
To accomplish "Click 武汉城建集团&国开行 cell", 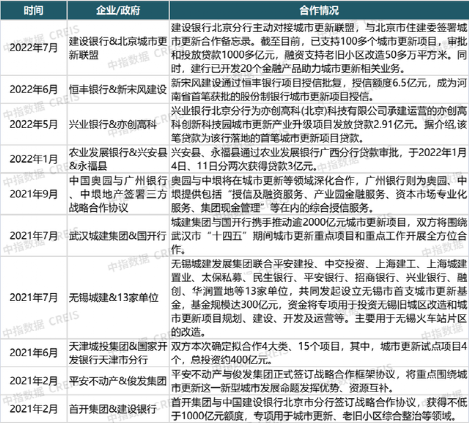I will click(118, 236).
